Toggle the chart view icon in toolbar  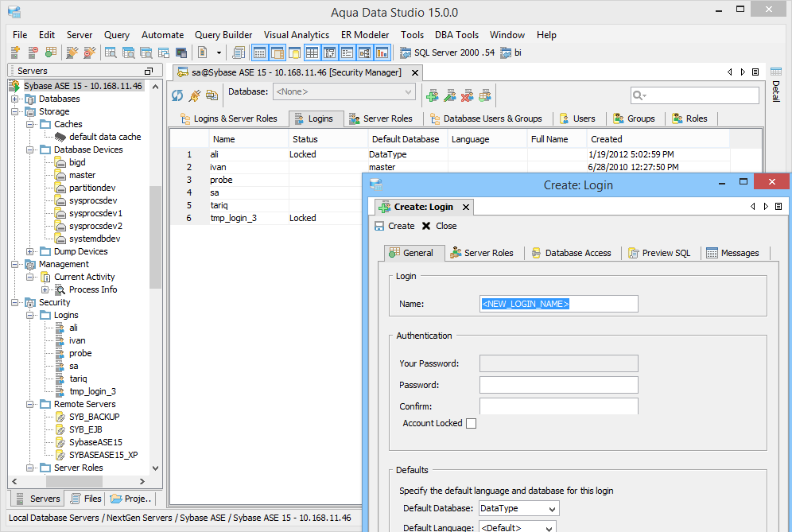click(382, 52)
